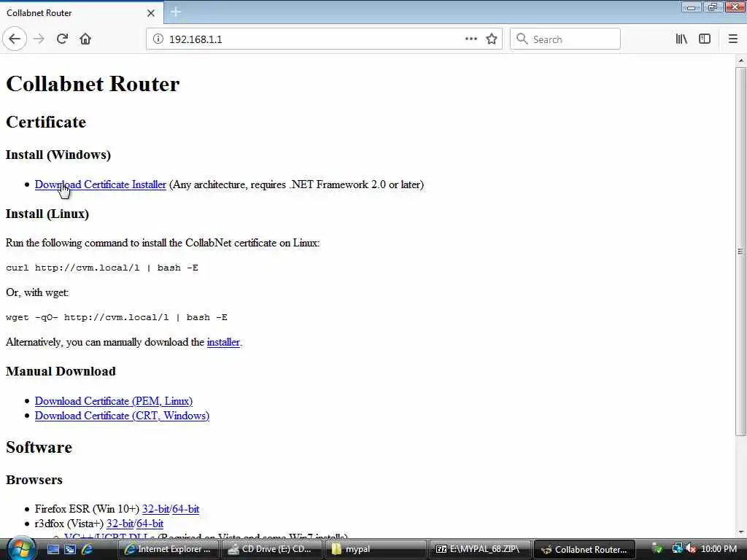The width and height of the screenshot is (747, 560).
Task: Open the Linux installer link
Action: (x=223, y=343)
